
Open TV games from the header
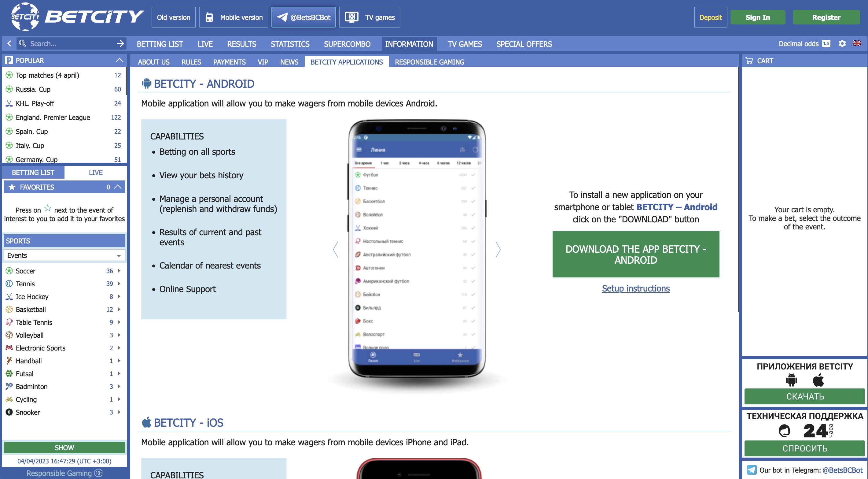click(x=370, y=17)
